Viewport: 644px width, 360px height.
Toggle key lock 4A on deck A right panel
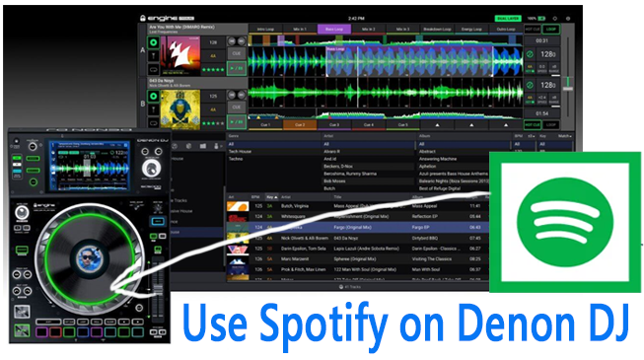(530, 68)
